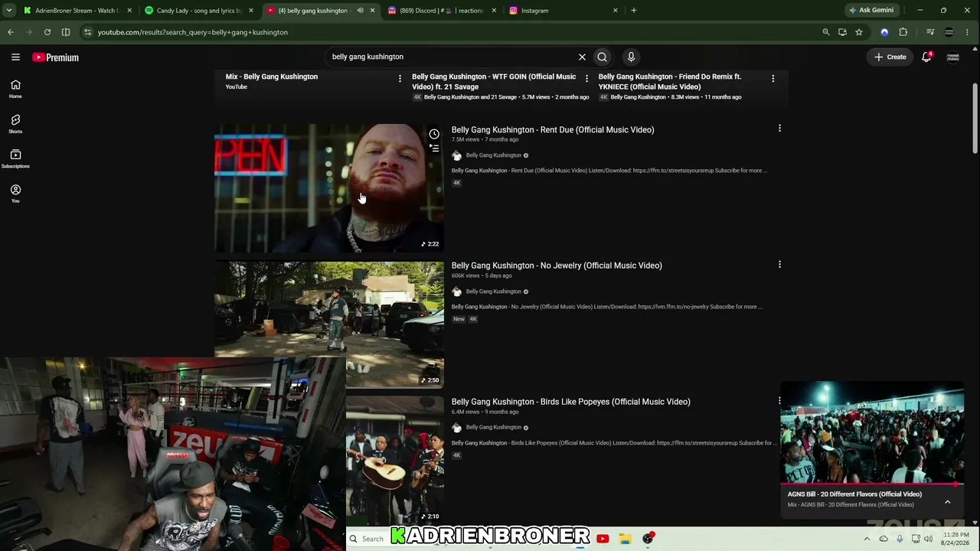980x551 pixels.
Task: Switch to the Discord reactions tab
Action: 443,11
